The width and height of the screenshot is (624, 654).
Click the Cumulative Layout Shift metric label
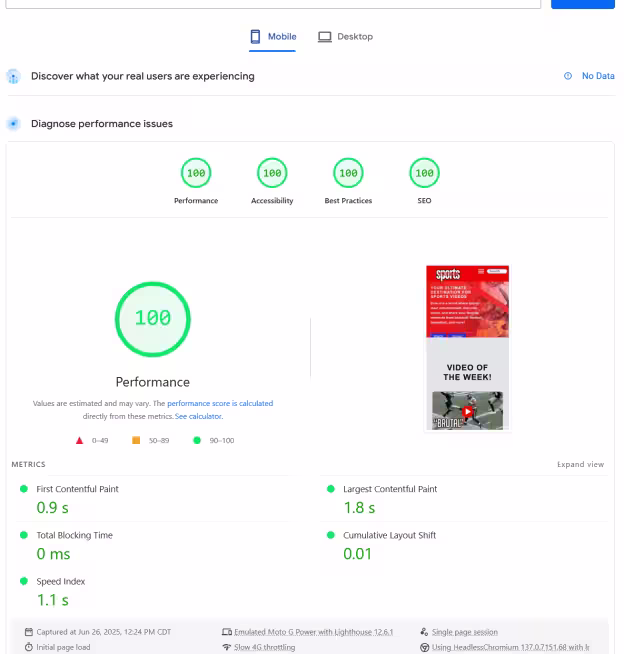click(389, 535)
